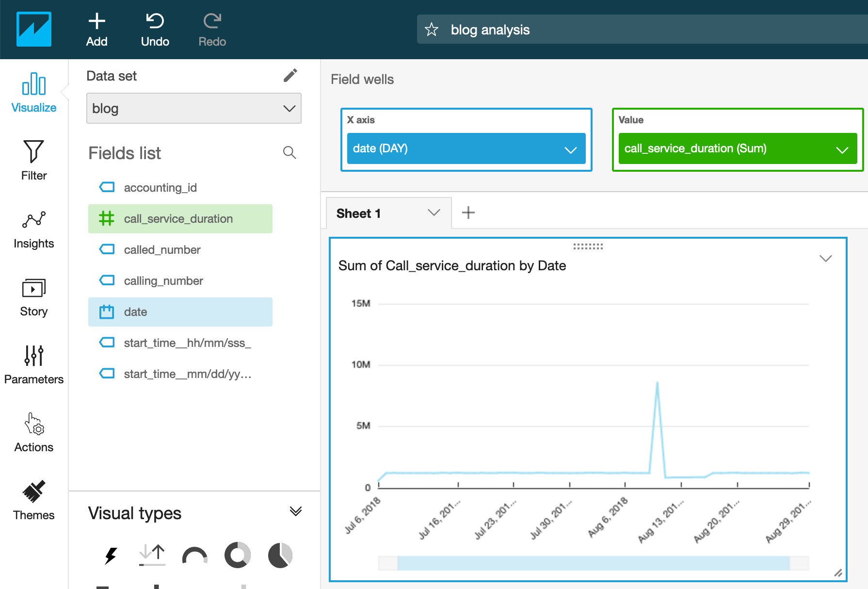This screenshot has height=589, width=868.
Task: Open the visual options menu chevron
Action: [826, 258]
